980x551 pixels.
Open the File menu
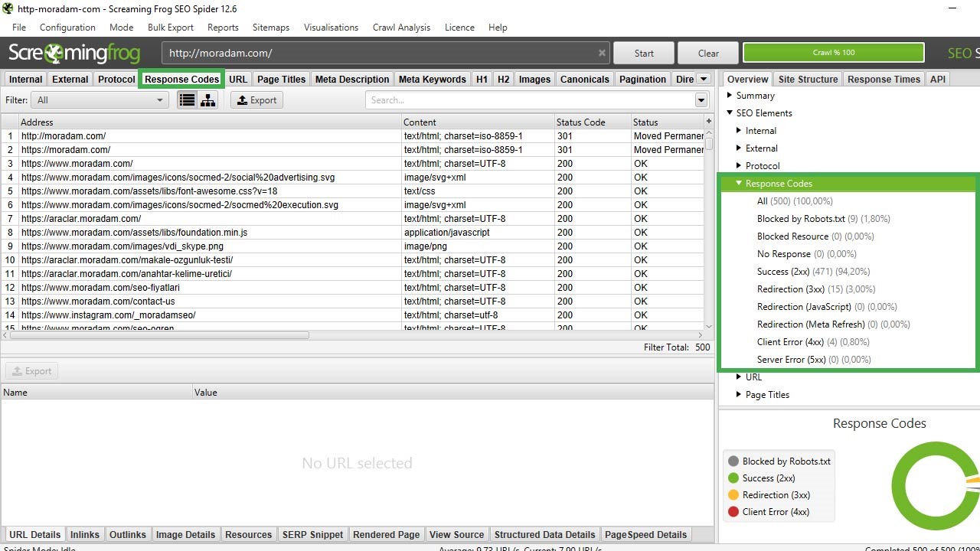19,28
